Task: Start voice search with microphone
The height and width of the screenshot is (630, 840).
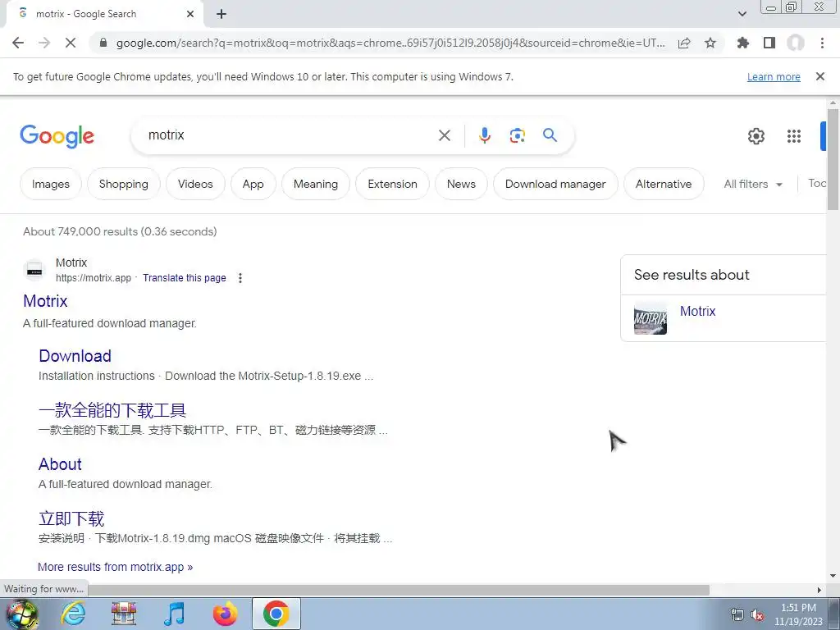Action: click(x=485, y=135)
